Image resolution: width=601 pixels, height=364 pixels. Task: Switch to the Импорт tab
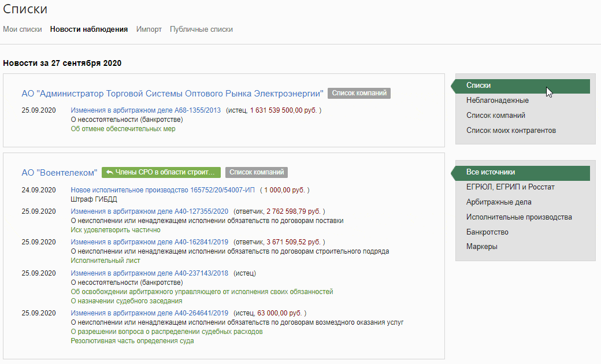pos(149,29)
